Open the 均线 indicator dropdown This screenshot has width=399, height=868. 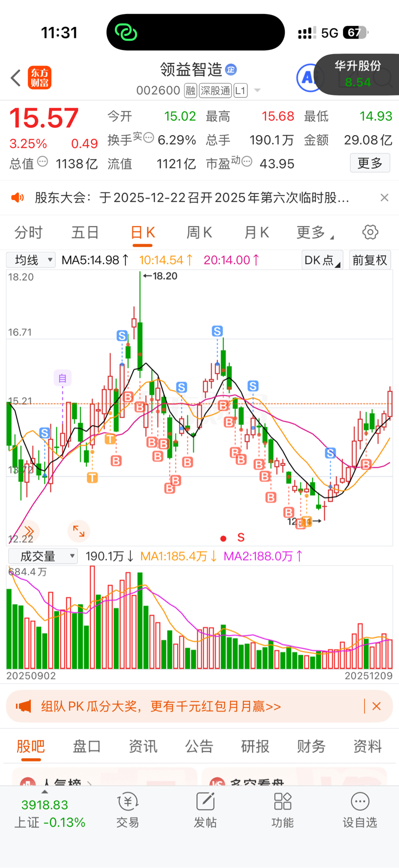click(x=31, y=260)
